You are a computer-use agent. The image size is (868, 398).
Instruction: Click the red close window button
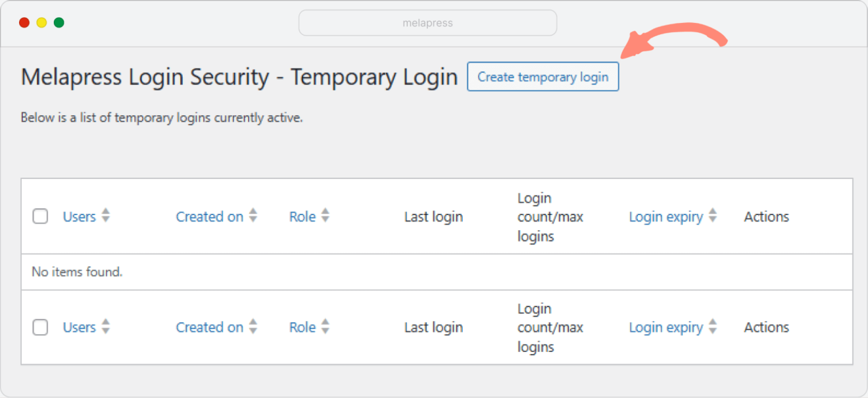(24, 23)
